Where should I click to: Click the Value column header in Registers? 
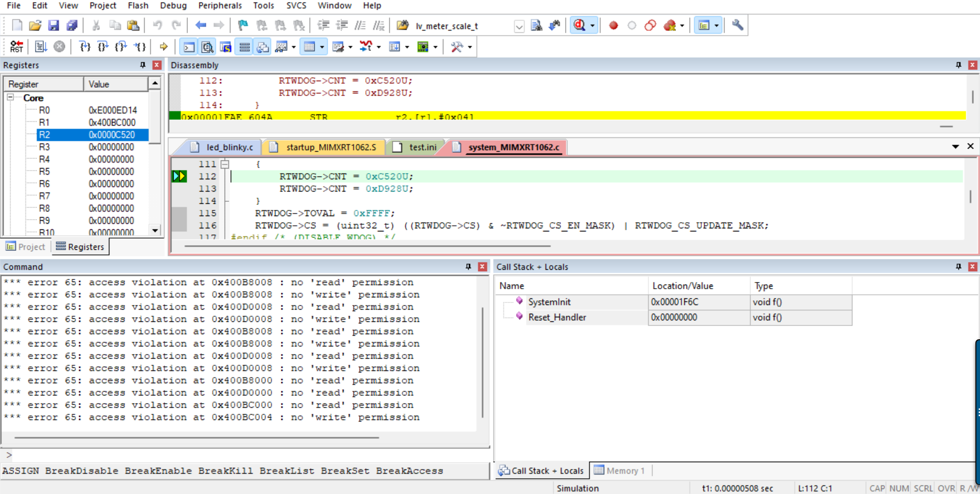(x=116, y=84)
